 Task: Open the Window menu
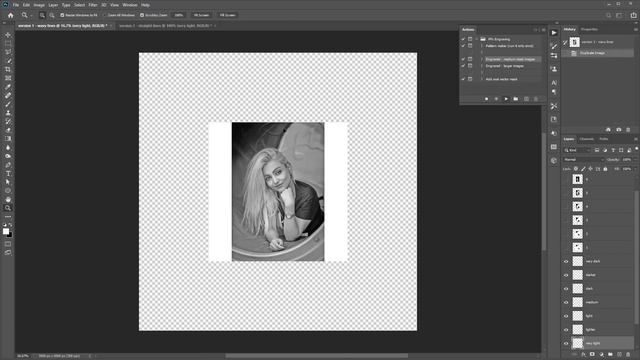[x=130, y=5]
